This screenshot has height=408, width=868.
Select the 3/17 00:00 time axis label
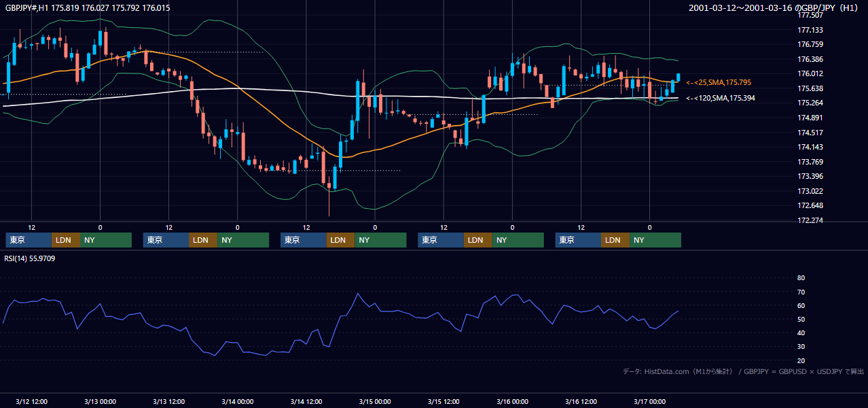tap(649, 401)
